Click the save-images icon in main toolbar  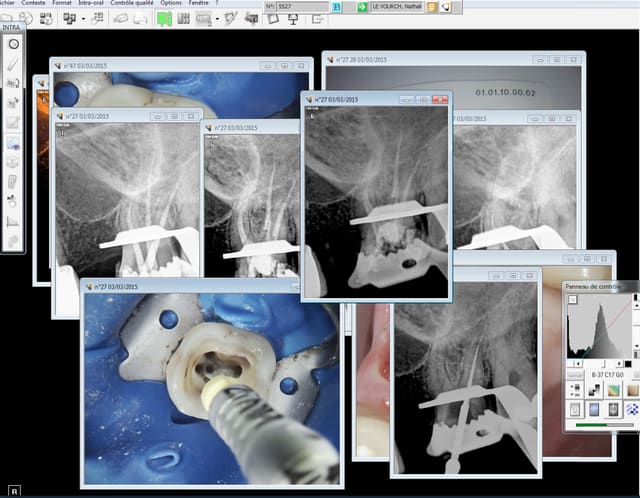coord(46,18)
